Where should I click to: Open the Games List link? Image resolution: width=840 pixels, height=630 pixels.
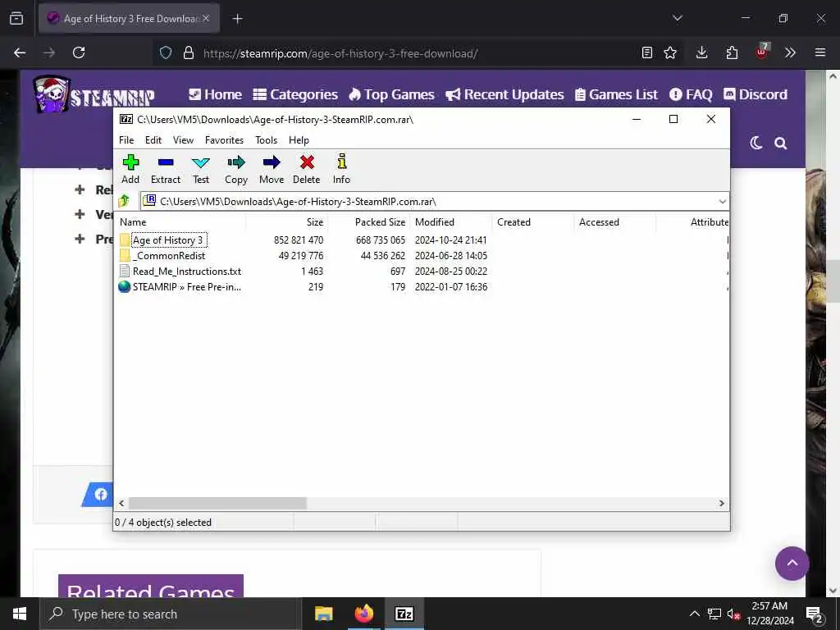pos(616,94)
